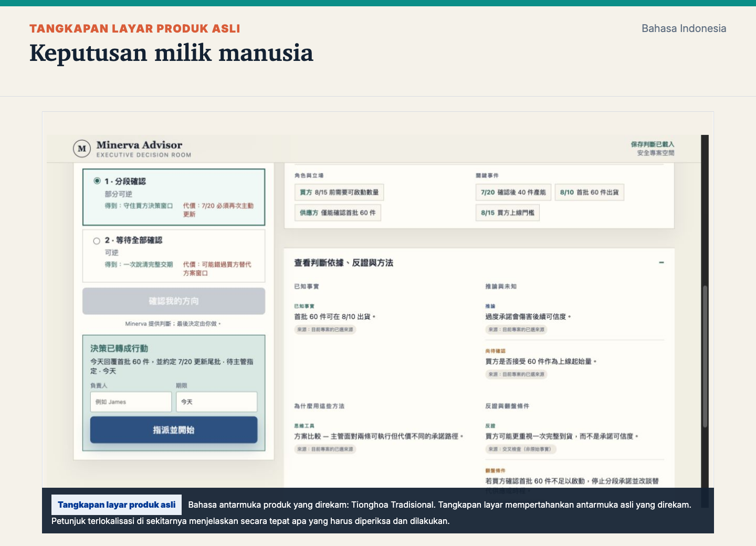The image size is (756, 546).
Task: Click source tag under 首批 60 件可在 8/10 出貨
Action: 325,330
